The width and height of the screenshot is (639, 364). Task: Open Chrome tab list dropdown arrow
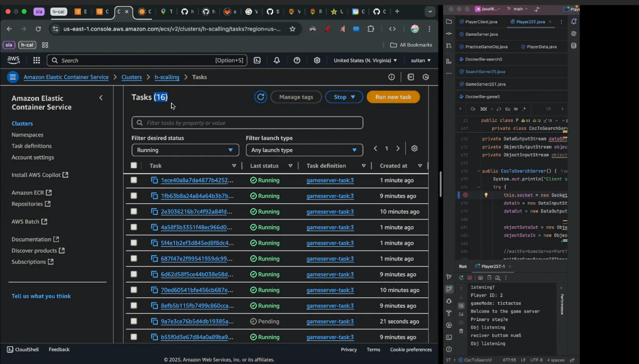click(430, 12)
